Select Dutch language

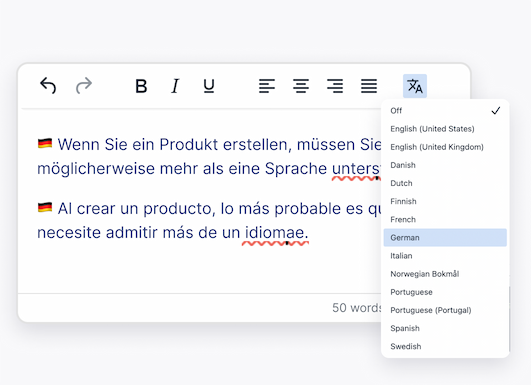(x=445, y=183)
